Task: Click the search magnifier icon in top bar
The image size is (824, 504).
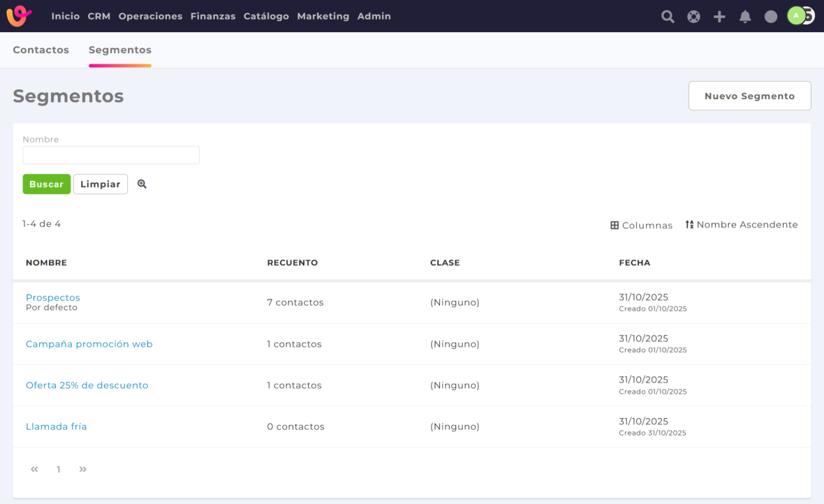Action: 668,17
